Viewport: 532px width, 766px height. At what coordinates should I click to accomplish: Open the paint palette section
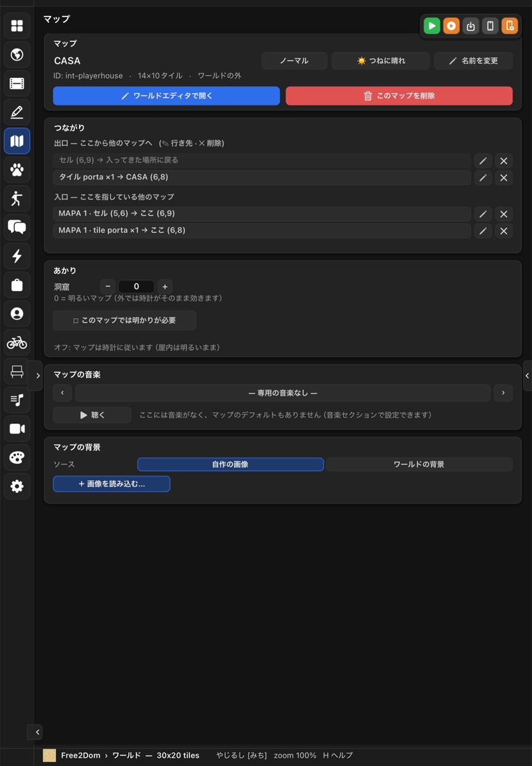17,458
